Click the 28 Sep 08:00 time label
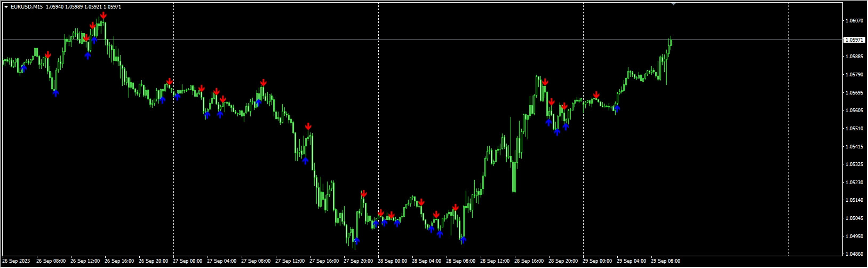The image size is (868, 268). click(x=461, y=262)
